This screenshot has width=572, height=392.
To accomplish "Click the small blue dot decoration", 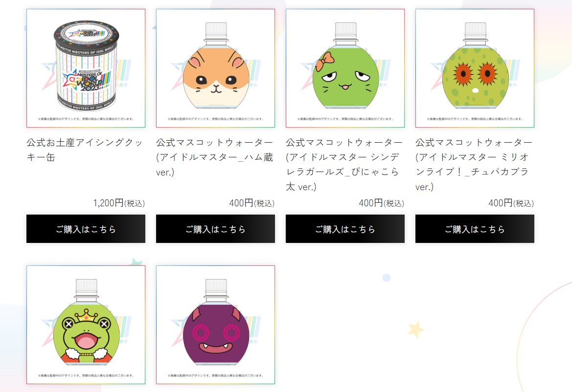I will click(387, 278).
